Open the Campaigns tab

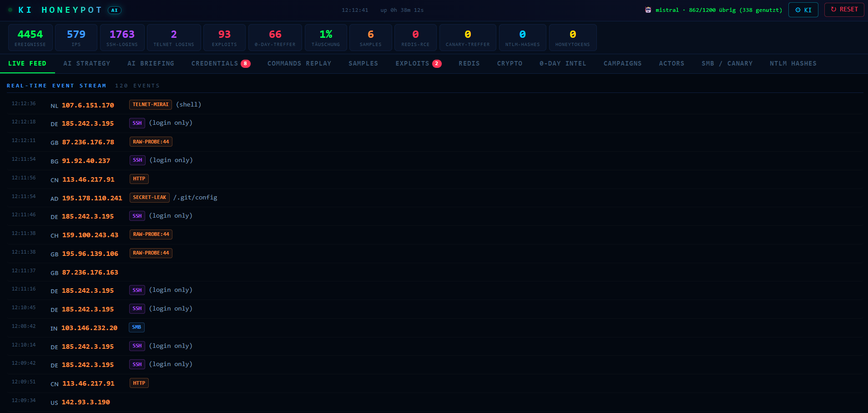(623, 63)
